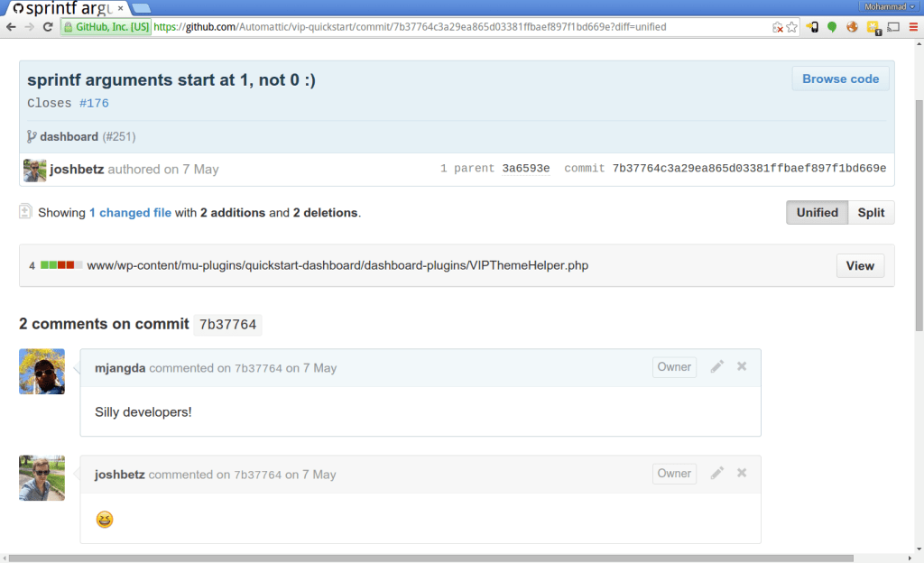Click 7b37764 link in mjangda's comment header

tap(258, 369)
